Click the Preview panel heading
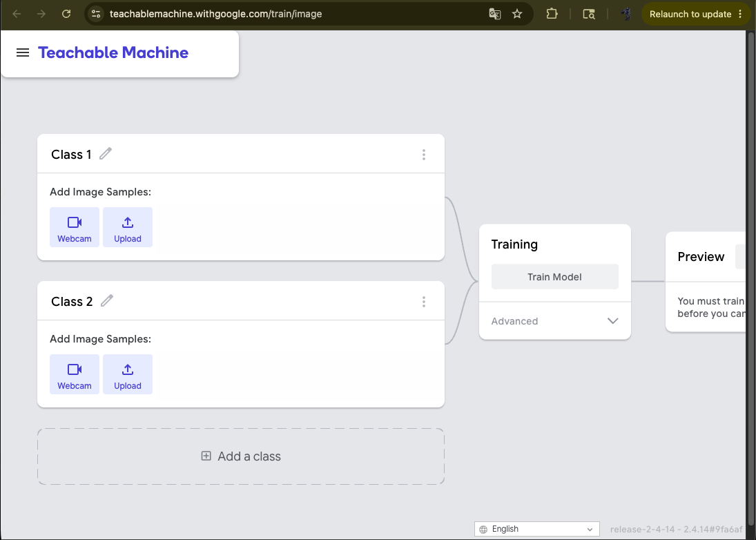Screen dimensions: 756x540 701,256
